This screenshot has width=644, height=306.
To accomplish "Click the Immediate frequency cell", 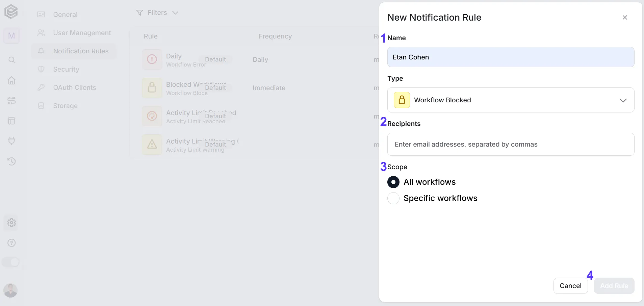I will pos(269,88).
